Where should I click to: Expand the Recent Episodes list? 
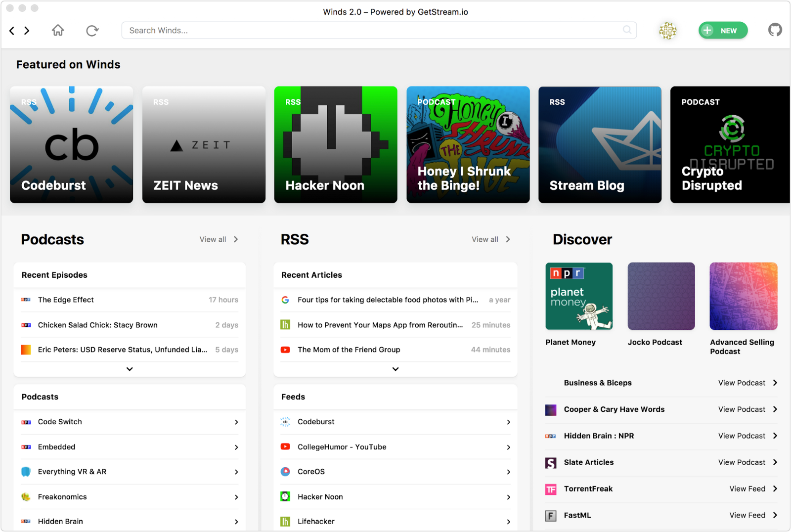click(x=130, y=369)
